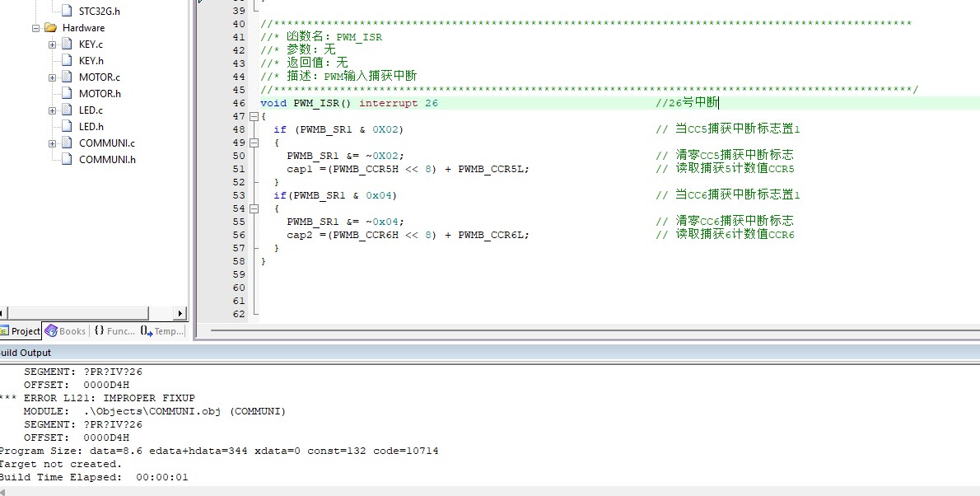Select the LED.c file icon
Screen dimensions: 980x496
[x=67, y=110]
